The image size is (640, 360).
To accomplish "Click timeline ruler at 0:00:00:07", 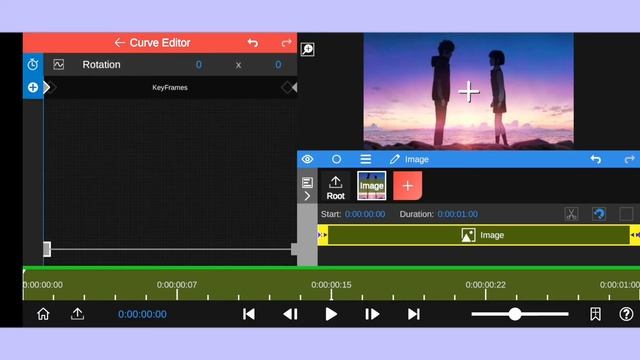I will (177, 286).
